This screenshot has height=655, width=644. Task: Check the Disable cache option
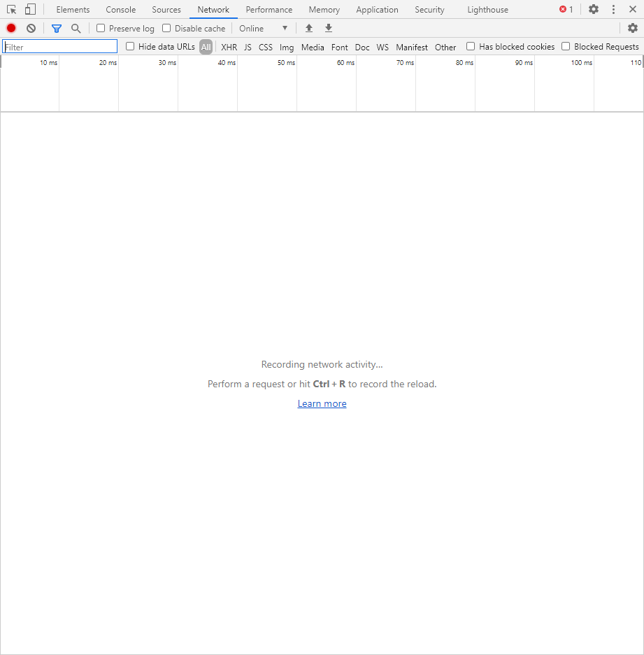(166, 29)
